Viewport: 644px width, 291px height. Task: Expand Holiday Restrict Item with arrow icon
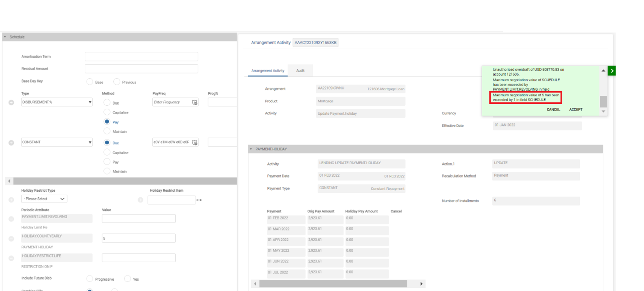pyautogui.click(x=141, y=200)
